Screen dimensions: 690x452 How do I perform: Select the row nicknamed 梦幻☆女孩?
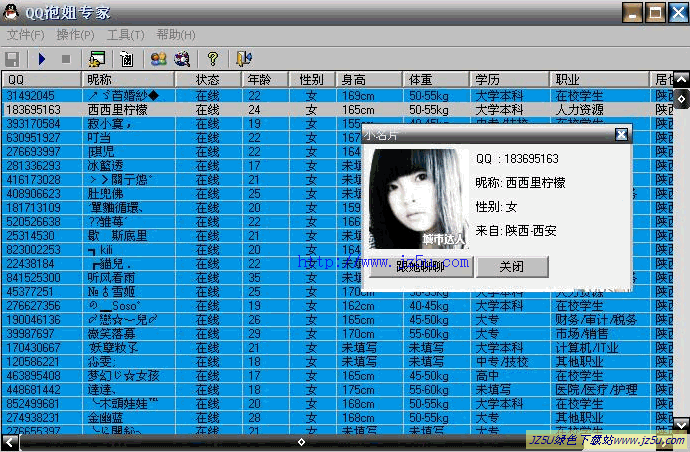[x=338, y=376]
